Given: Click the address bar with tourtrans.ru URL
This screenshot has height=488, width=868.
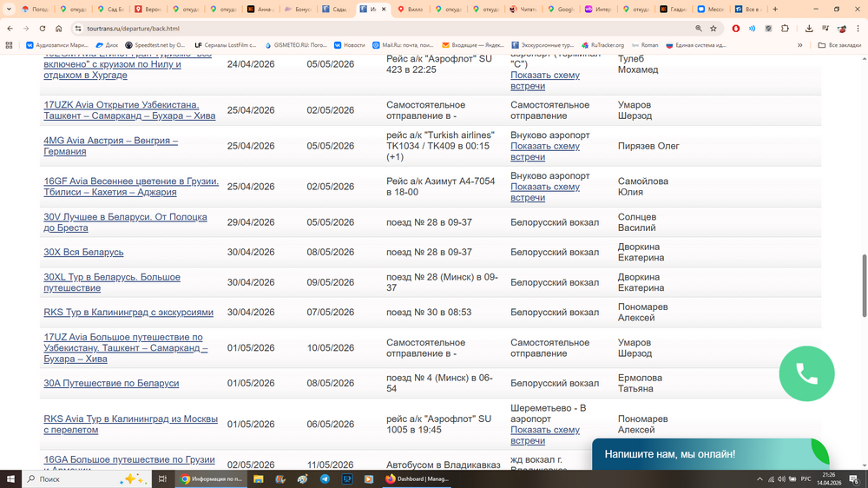Looking at the screenshot, I should pos(347,29).
